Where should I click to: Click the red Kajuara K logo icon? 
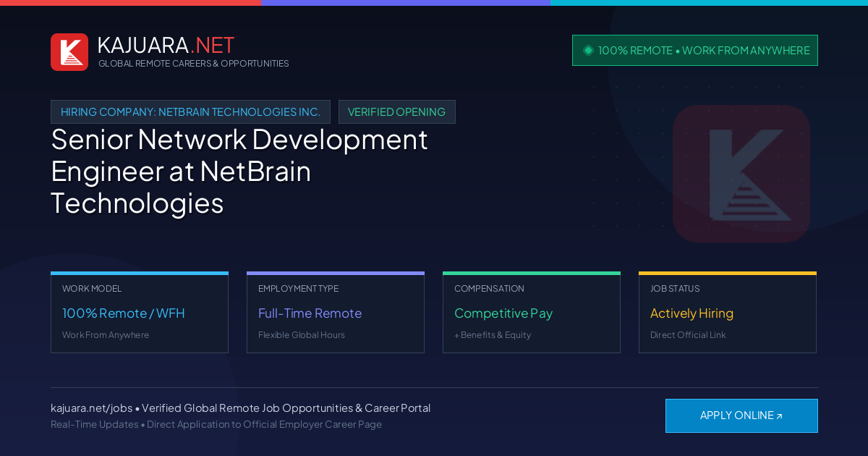pos(69,52)
